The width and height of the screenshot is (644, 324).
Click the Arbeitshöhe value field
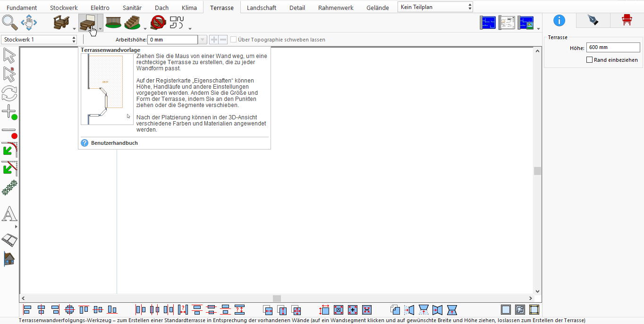click(x=173, y=40)
